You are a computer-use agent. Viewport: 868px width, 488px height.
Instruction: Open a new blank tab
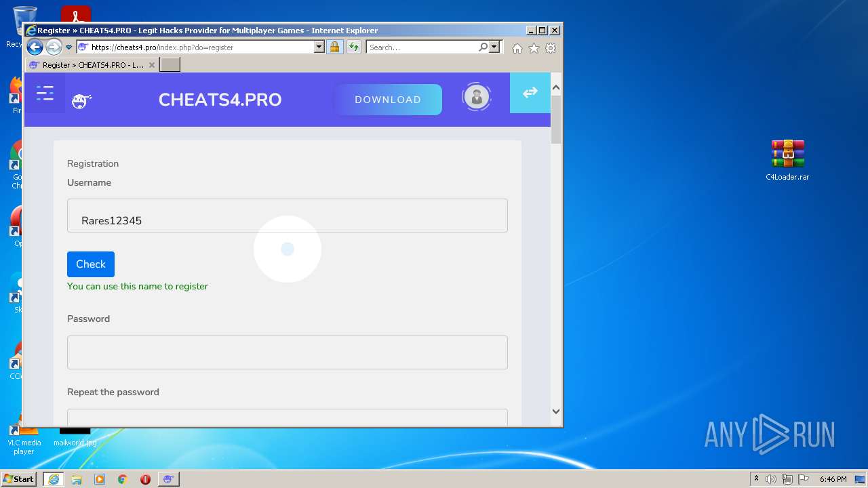click(x=170, y=65)
